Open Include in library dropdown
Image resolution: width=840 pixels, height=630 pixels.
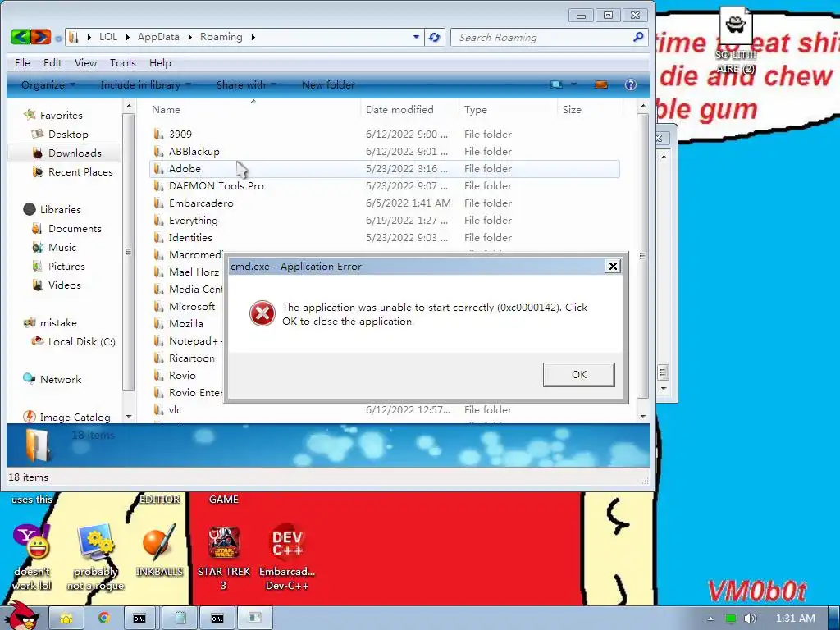tap(145, 84)
